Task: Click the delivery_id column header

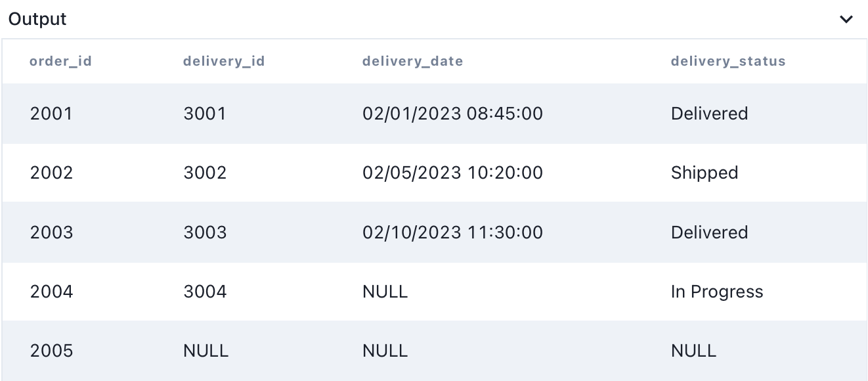Action: pos(224,61)
